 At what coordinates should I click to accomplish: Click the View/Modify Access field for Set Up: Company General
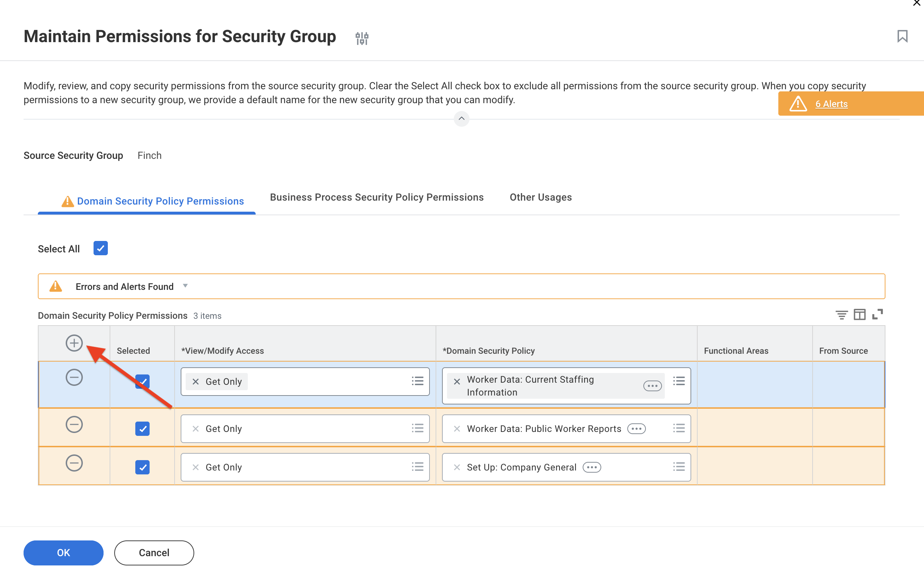click(305, 467)
